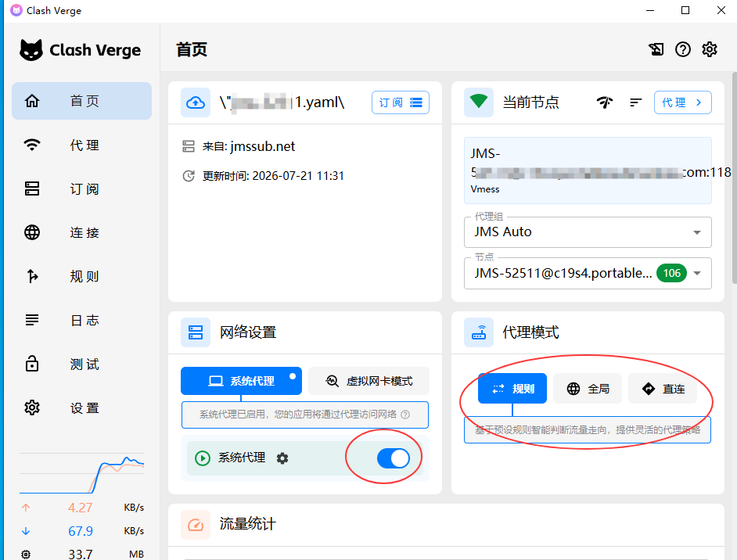Expand the 节点 JMS-52511 dropdown

(588, 273)
